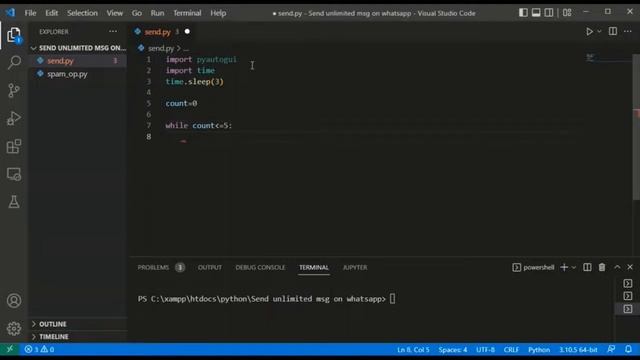The width and height of the screenshot is (640, 360).
Task: Open new terminal launch profile dropdown
Action: tap(573, 267)
